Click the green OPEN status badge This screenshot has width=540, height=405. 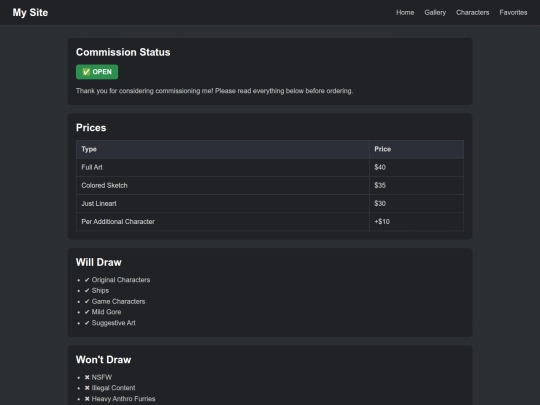(x=97, y=72)
